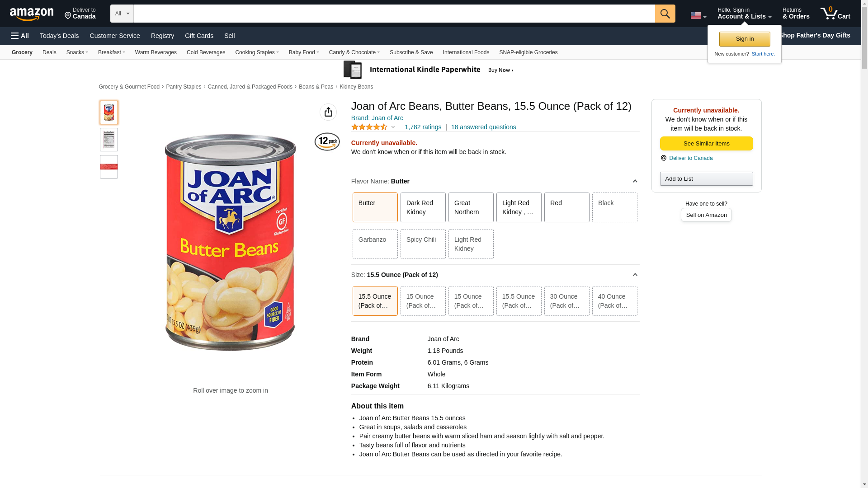Open the All hamburger menu

point(20,36)
